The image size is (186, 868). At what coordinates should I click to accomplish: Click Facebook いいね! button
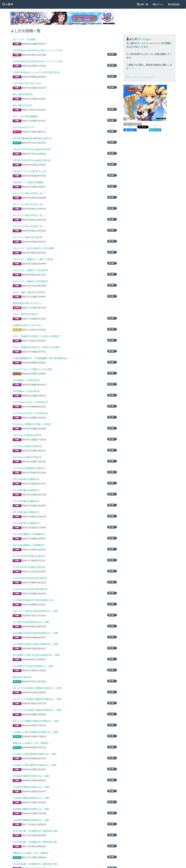130,130
